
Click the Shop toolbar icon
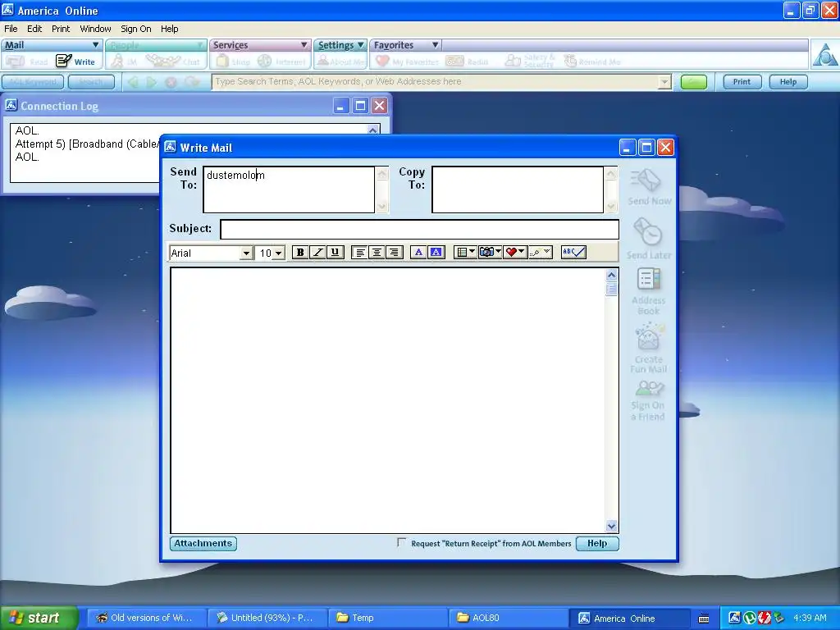tap(222, 61)
